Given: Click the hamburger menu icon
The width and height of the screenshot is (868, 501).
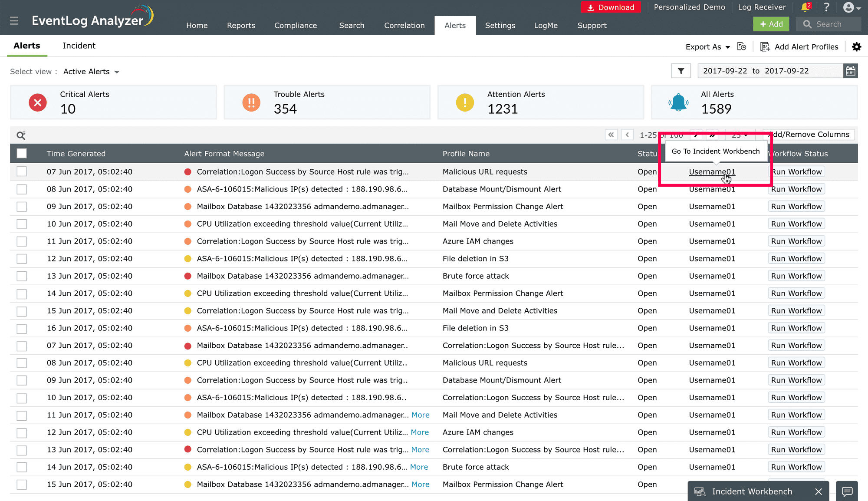Looking at the screenshot, I should 14,21.
